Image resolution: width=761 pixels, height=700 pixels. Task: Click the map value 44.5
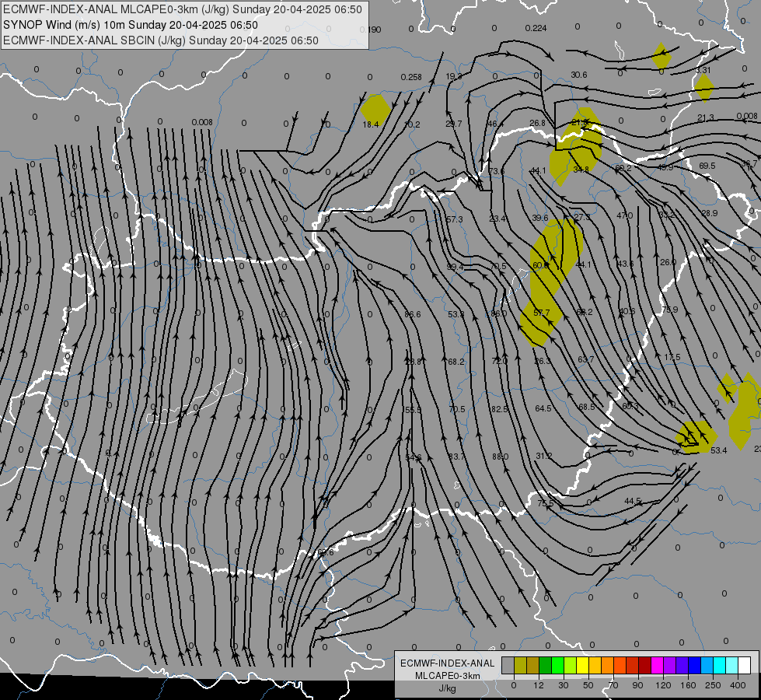pos(633,501)
